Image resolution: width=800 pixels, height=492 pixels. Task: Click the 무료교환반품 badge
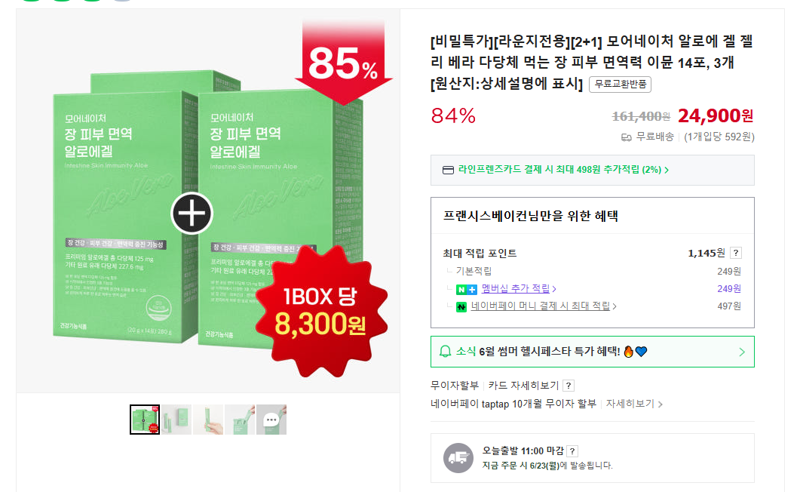tap(620, 84)
